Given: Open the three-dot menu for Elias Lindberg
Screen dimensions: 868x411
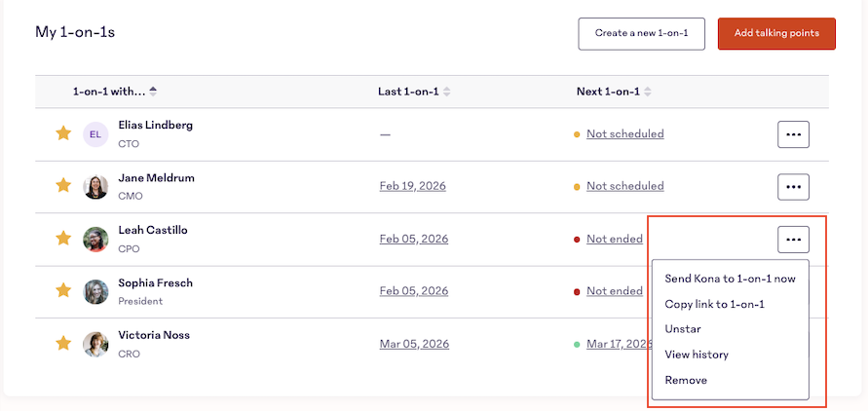Looking at the screenshot, I should click(793, 134).
